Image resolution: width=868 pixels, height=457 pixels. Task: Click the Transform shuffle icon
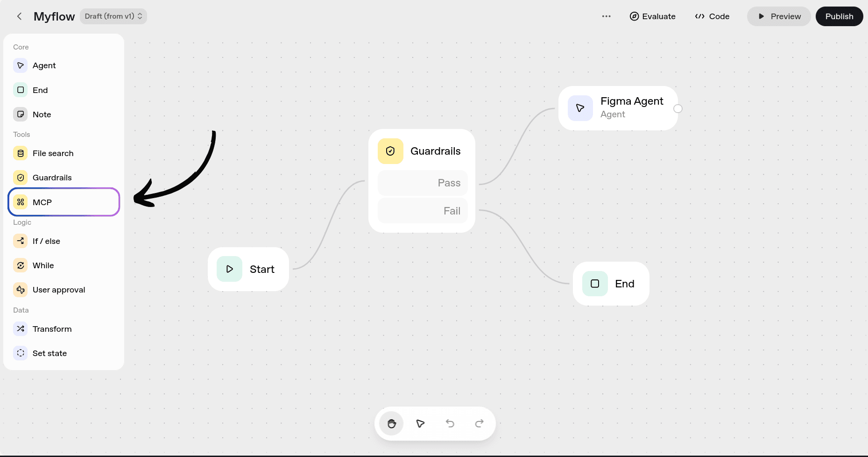pyautogui.click(x=21, y=329)
